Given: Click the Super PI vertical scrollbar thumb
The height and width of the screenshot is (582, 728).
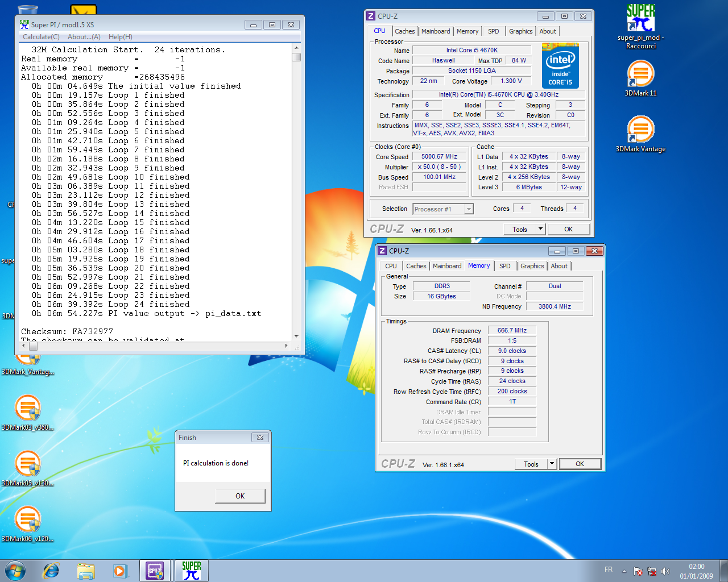Looking at the screenshot, I should [x=296, y=57].
